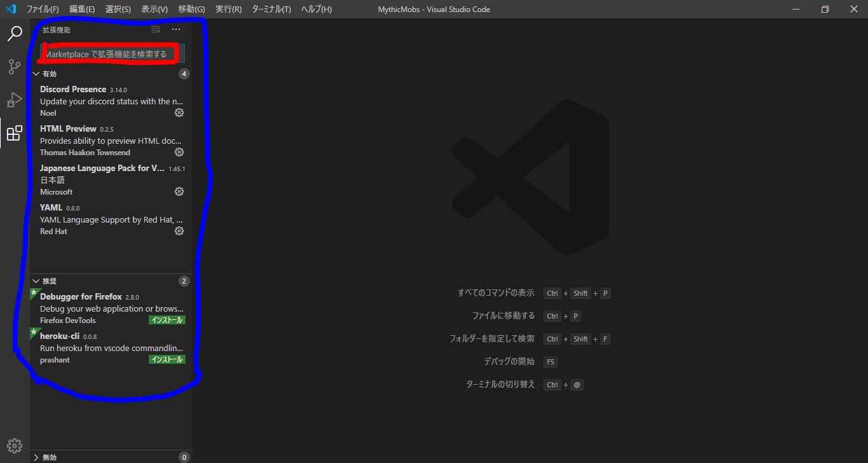Click the デバッグの開始 label
The height and width of the screenshot is (463, 868).
(x=509, y=361)
